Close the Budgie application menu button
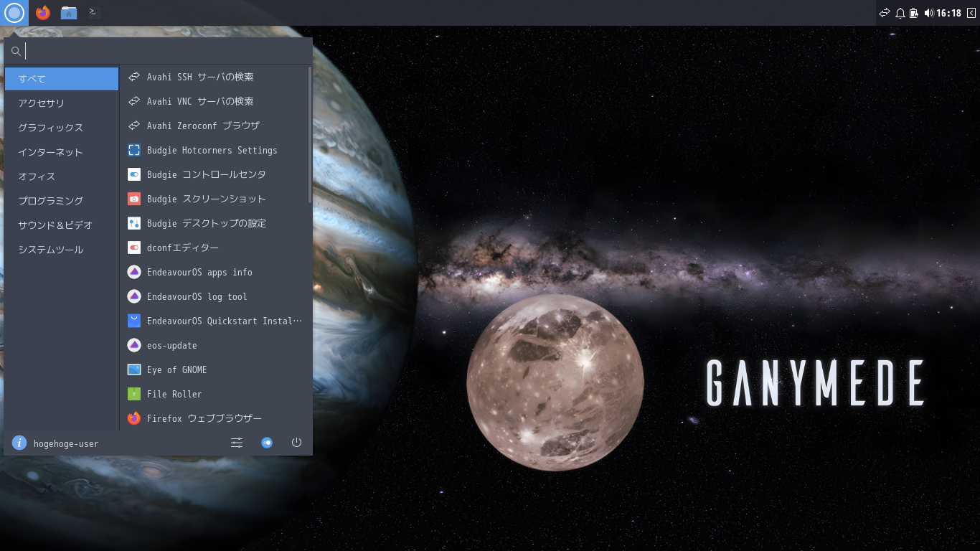This screenshot has width=980, height=551. [14, 13]
